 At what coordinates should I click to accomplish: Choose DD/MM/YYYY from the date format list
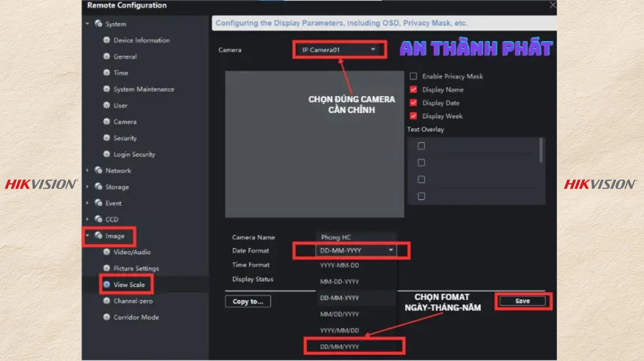tap(339, 346)
